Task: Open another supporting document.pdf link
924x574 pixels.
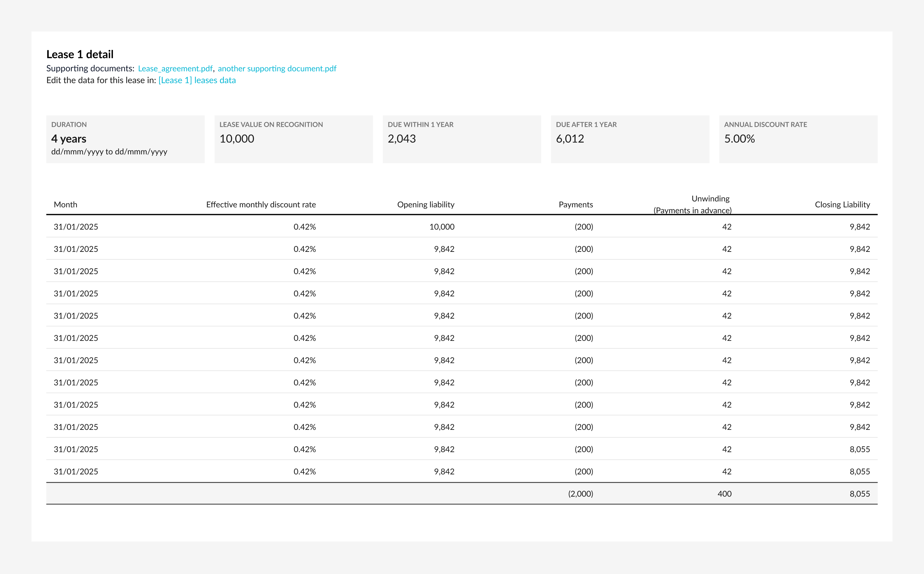Action: tap(277, 68)
